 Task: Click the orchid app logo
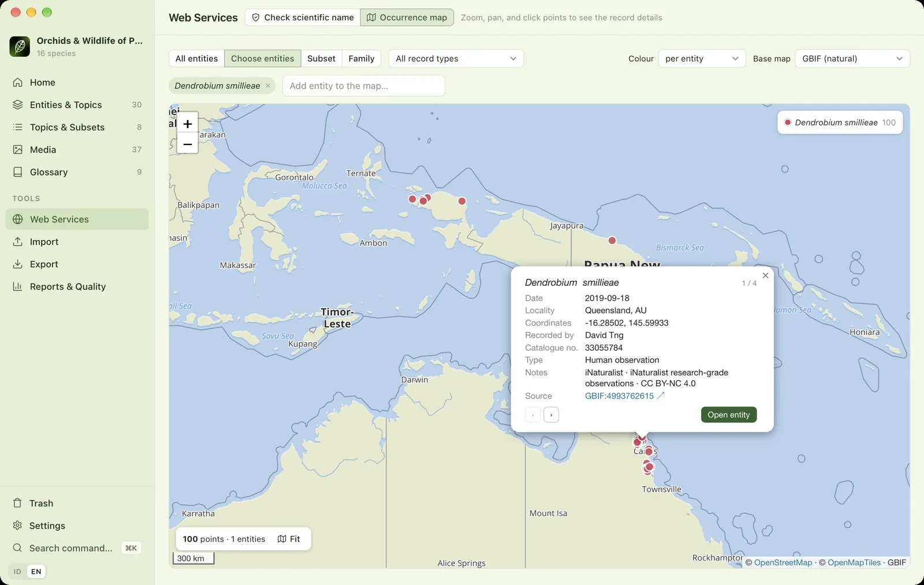20,47
